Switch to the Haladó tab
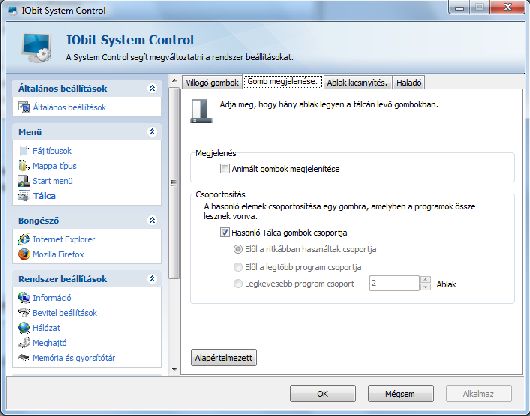The height and width of the screenshot is (416, 530). pos(409,82)
